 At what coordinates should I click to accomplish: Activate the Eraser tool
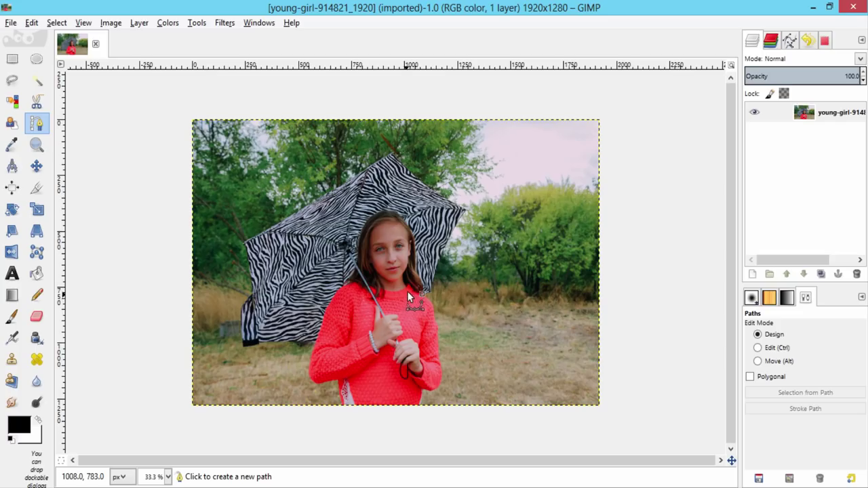tap(36, 316)
